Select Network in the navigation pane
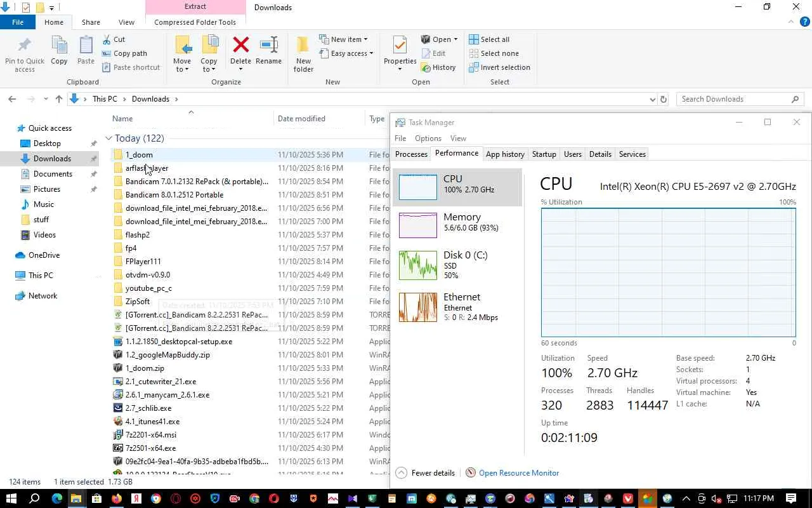This screenshot has width=812, height=508. tap(43, 296)
